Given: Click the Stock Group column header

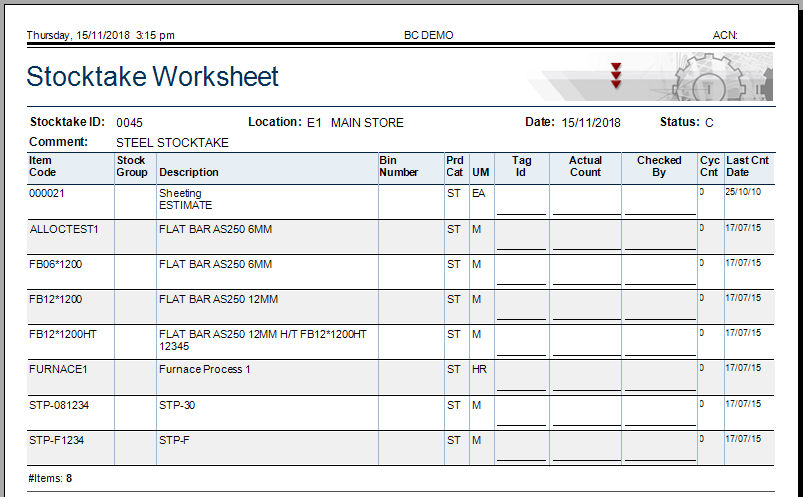Looking at the screenshot, I should click(132, 167).
